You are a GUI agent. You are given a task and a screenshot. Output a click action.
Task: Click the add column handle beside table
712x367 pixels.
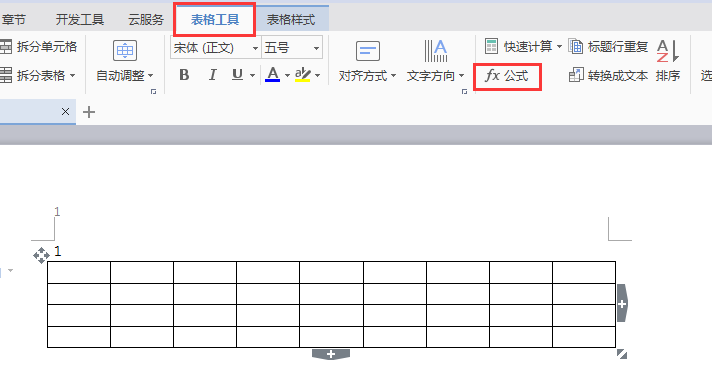pos(622,303)
